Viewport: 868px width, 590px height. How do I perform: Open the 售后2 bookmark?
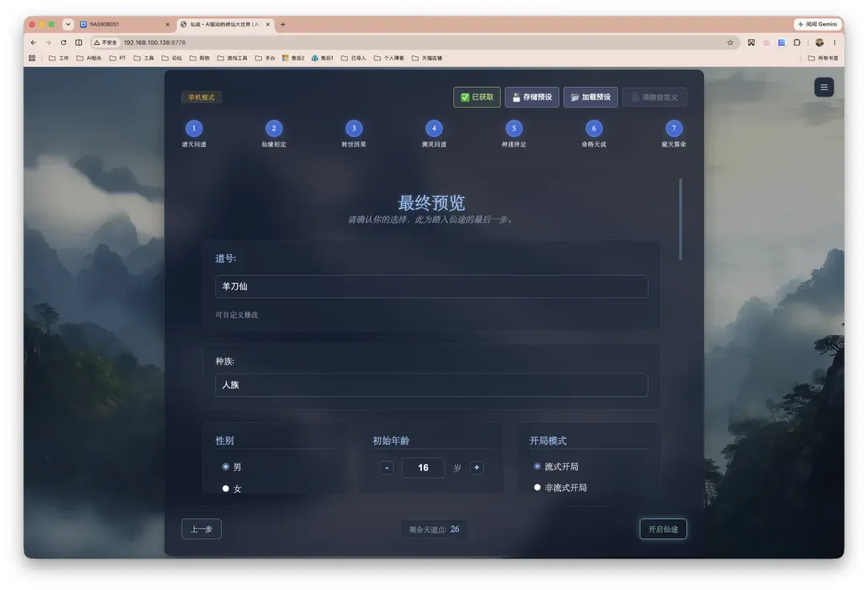pyautogui.click(x=293, y=58)
